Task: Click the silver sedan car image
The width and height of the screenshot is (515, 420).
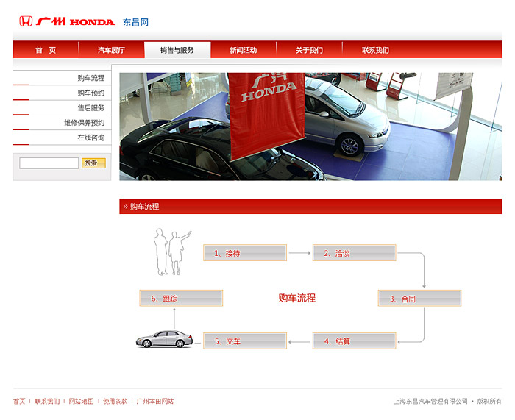Action: click(164, 339)
